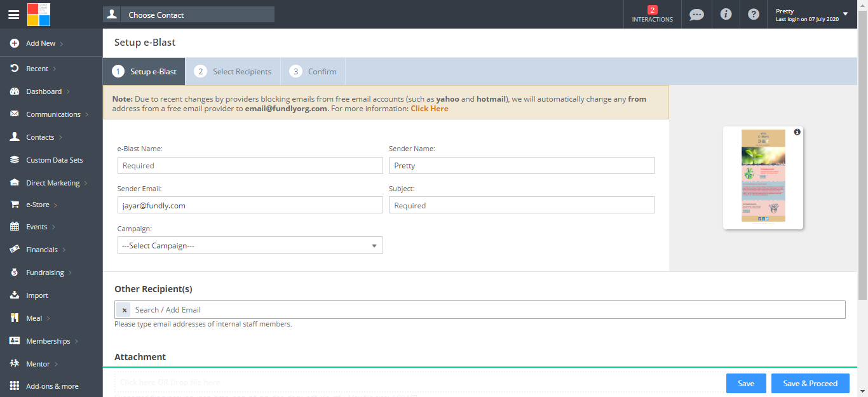Click the e-Store menu label

(x=38, y=205)
